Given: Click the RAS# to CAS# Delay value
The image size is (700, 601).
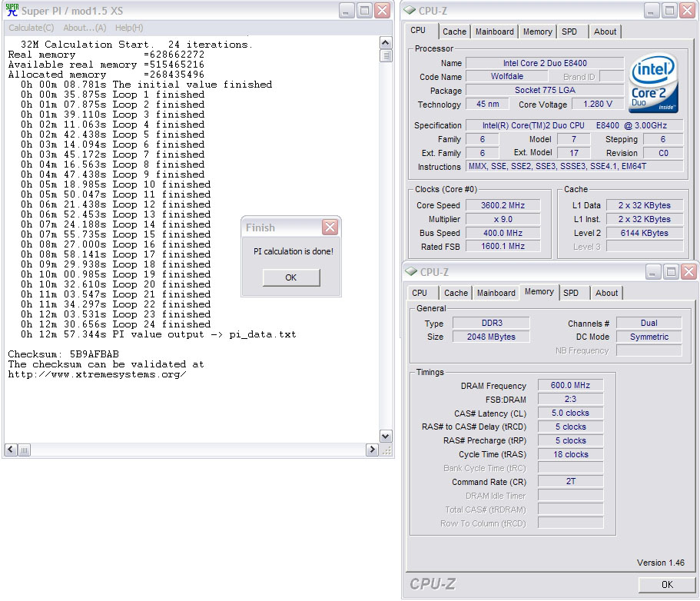Looking at the screenshot, I should click(x=571, y=427).
